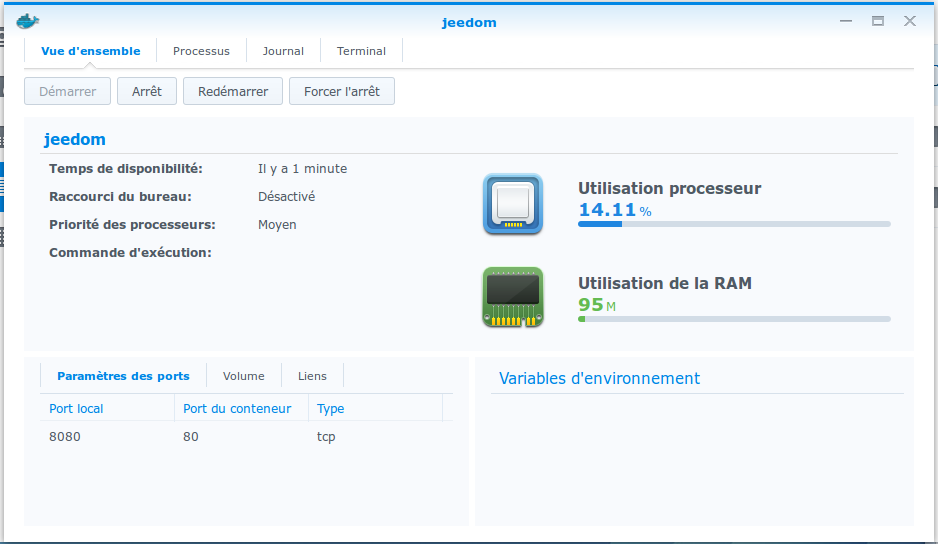Click the Priorité des processeurs label
The image size is (938, 544).
(132, 225)
